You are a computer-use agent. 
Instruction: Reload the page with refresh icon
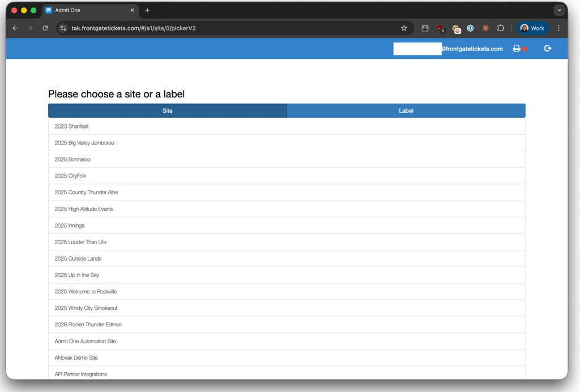45,28
